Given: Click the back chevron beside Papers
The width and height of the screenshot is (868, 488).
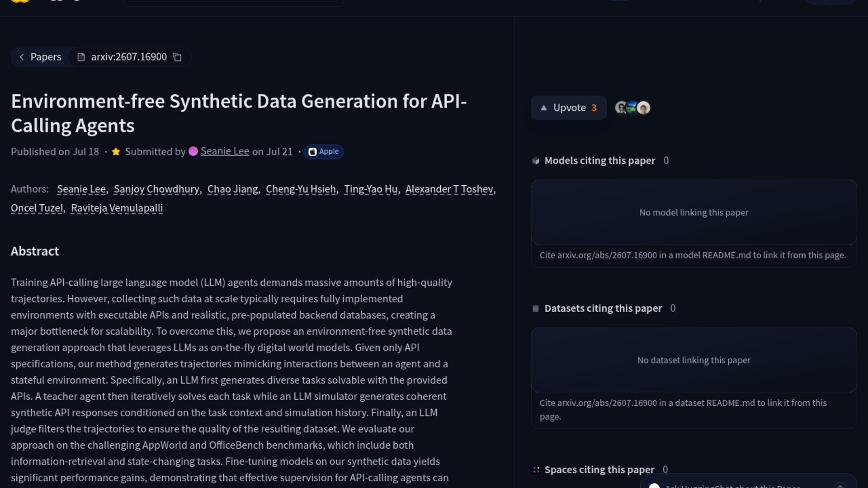Looking at the screenshot, I should tap(22, 57).
